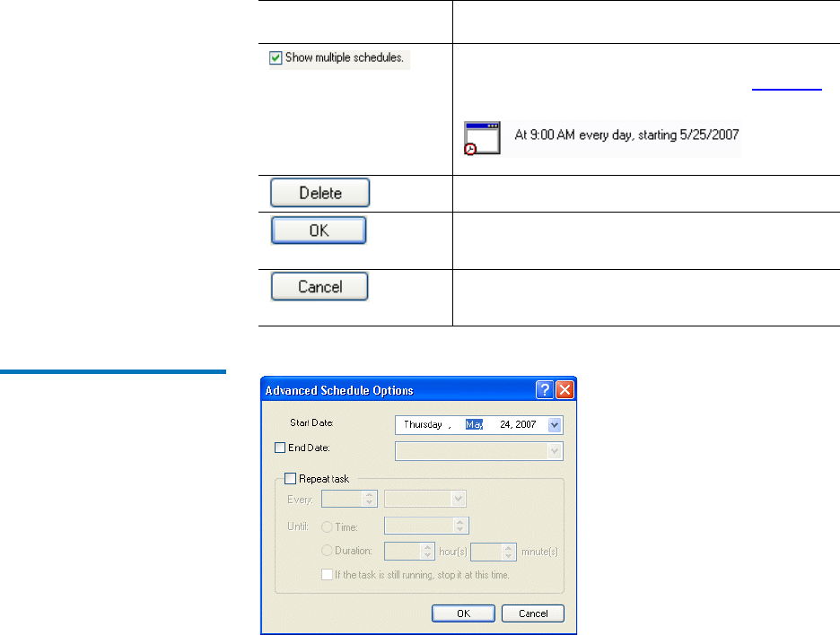Select the Until Time radio button

[327, 526]
